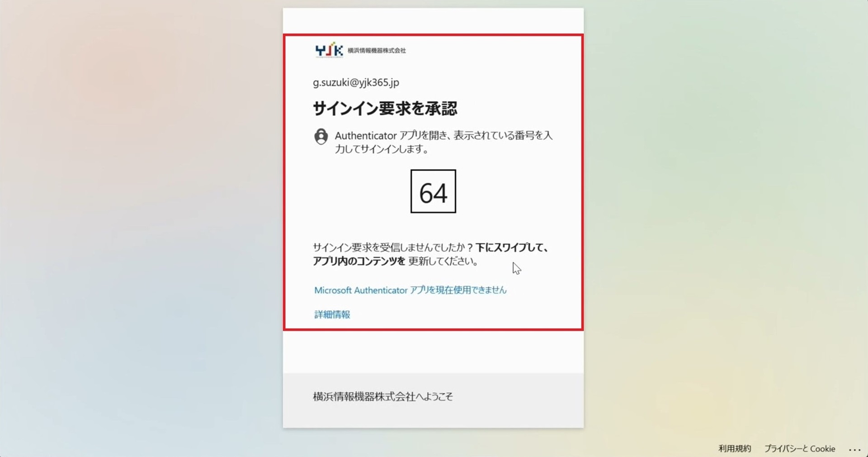
Task: Open the プライバシーと Cookie link
Action: 800,448
